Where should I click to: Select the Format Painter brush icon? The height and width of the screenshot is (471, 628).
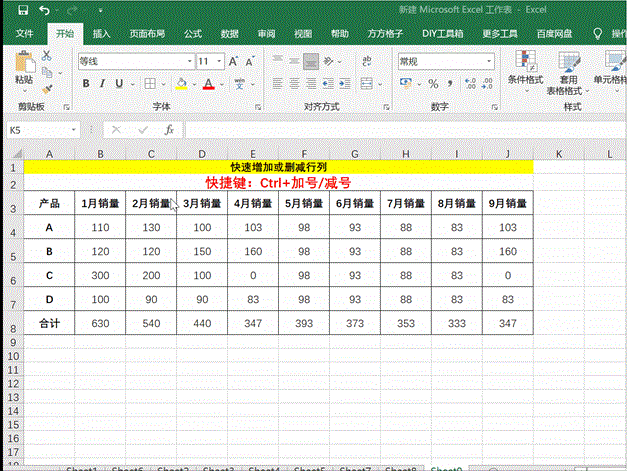[48, 89]
